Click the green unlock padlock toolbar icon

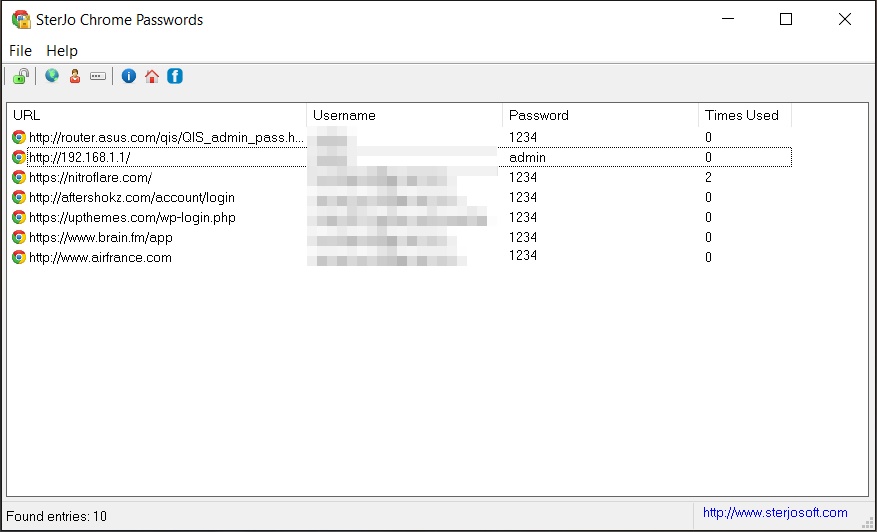click(21, 76)
